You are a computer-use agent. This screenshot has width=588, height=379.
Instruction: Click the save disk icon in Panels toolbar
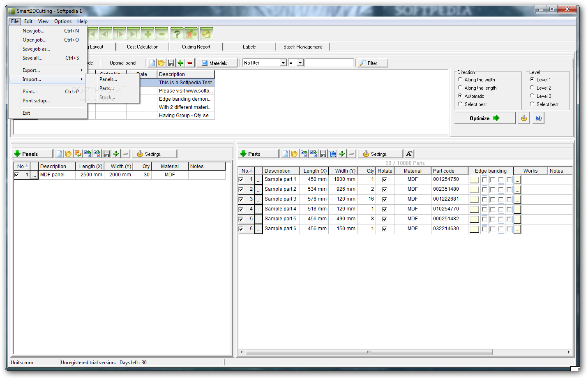106,154
